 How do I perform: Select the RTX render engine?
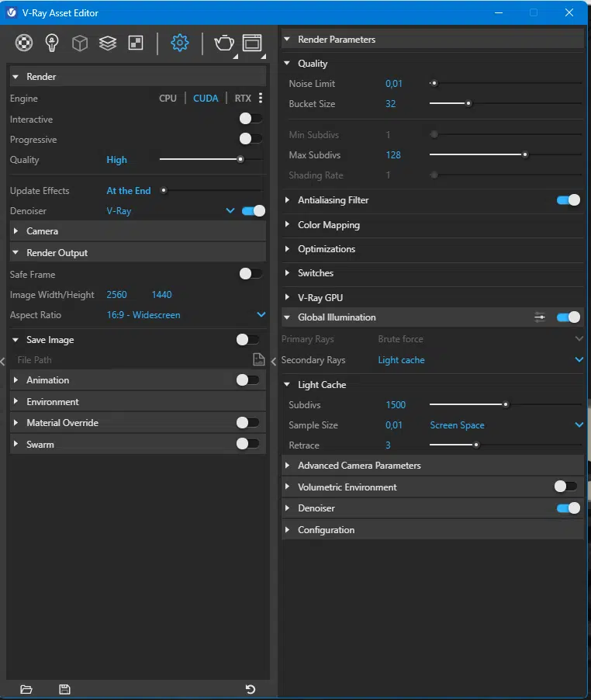[x=243, y=99]
